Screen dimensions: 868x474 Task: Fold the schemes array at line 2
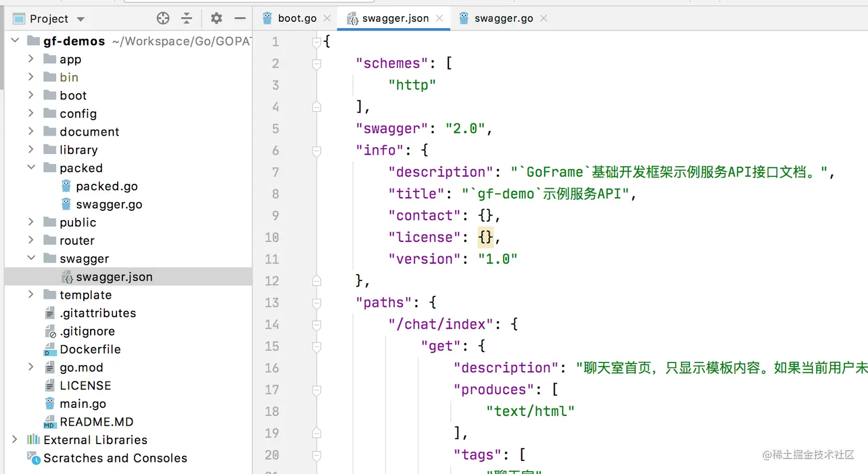tap(316, 63)
